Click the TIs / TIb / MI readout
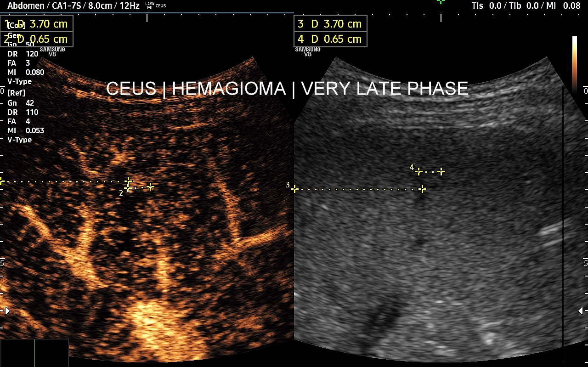Viewport: 588px width, 367px height. coord(526,6)
